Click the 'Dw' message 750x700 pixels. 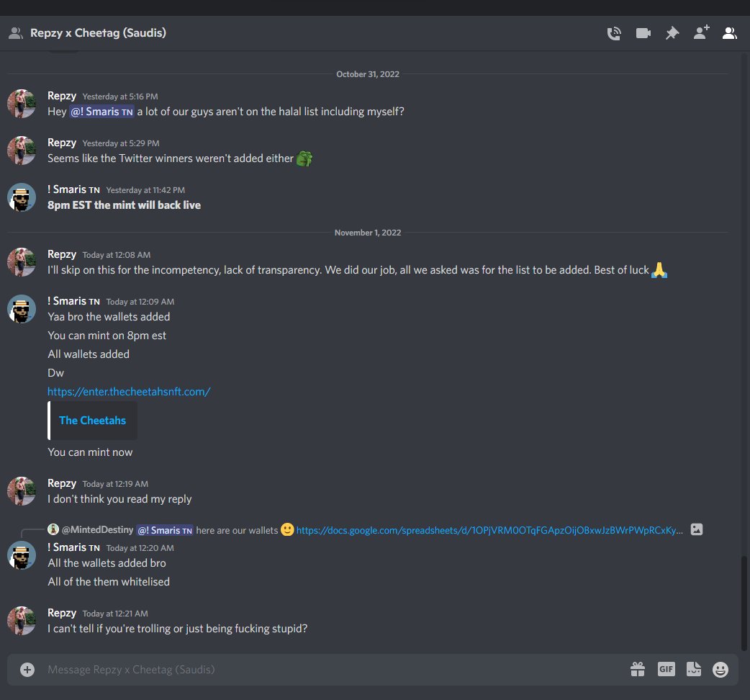55,373
